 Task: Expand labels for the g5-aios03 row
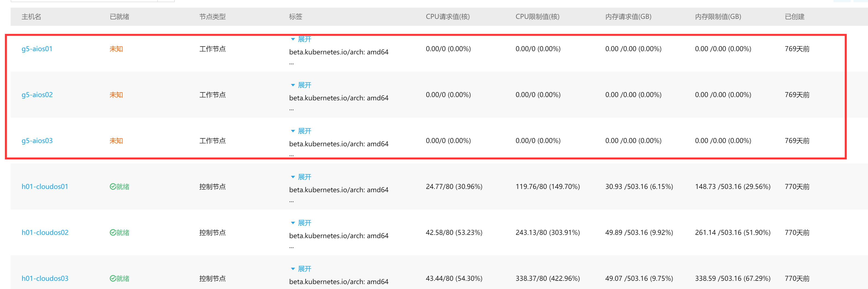(x=301, y=131)
